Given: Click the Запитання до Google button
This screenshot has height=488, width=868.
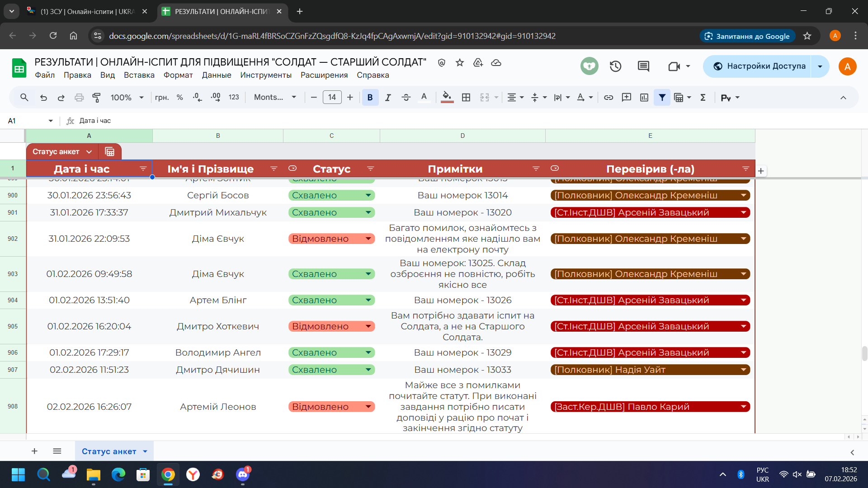Looking at the screenshot, I should [x=747, y=36].
